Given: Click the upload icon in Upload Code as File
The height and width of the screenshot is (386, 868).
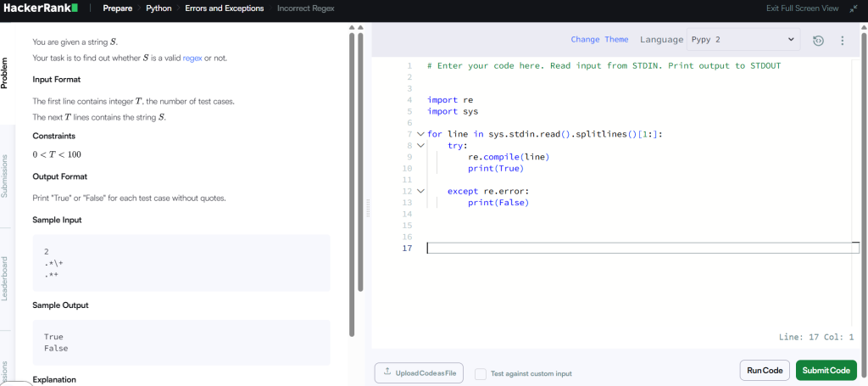Looking at the screenshot, I should tap(387, 372).
